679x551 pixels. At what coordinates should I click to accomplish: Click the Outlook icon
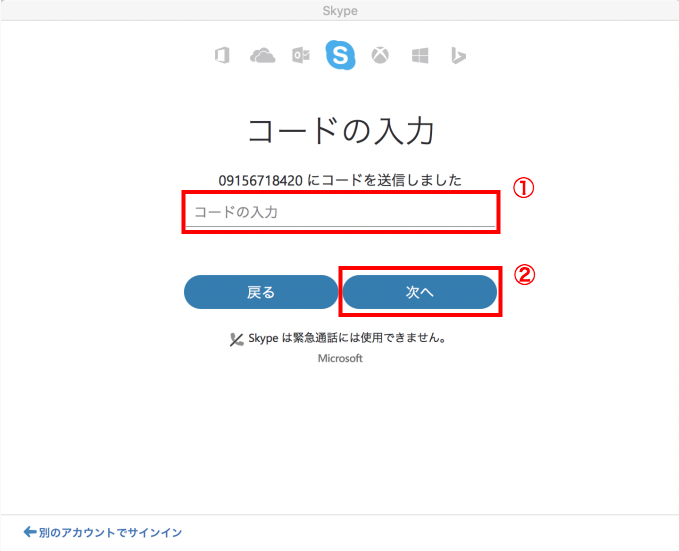(x=300, y=56)
